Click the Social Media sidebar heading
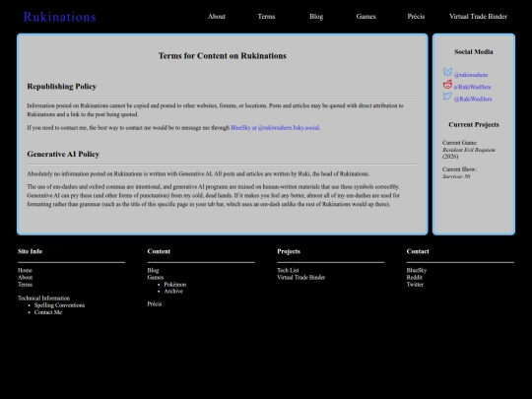 474,52
